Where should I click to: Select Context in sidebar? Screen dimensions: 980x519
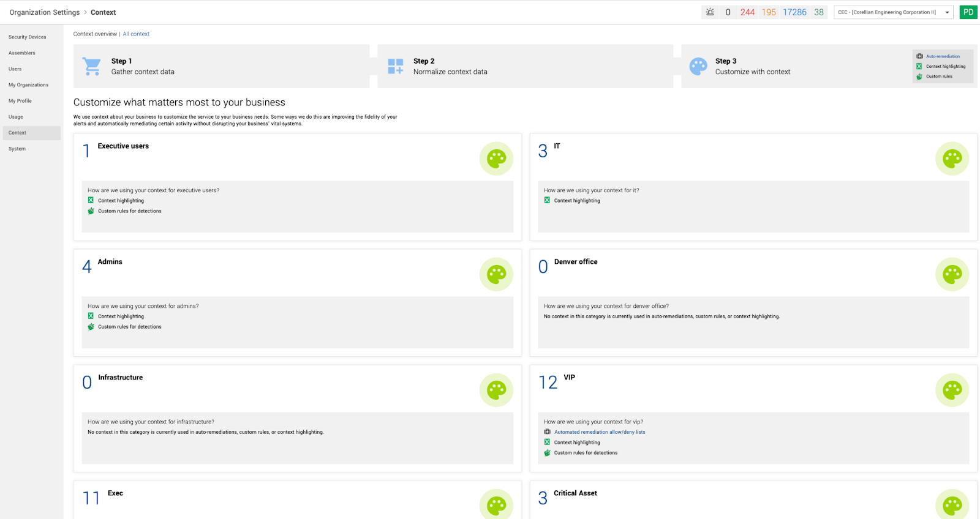click(x=32, y=133)
